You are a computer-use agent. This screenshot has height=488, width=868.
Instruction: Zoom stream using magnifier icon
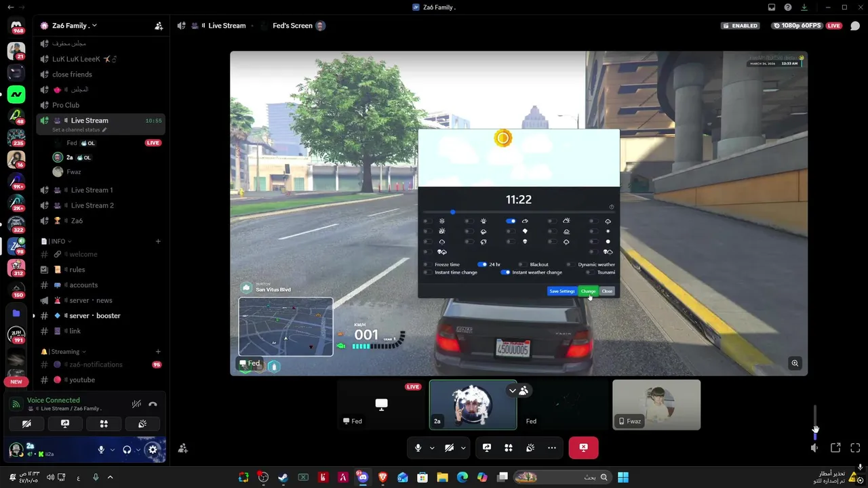pos(795,363)
